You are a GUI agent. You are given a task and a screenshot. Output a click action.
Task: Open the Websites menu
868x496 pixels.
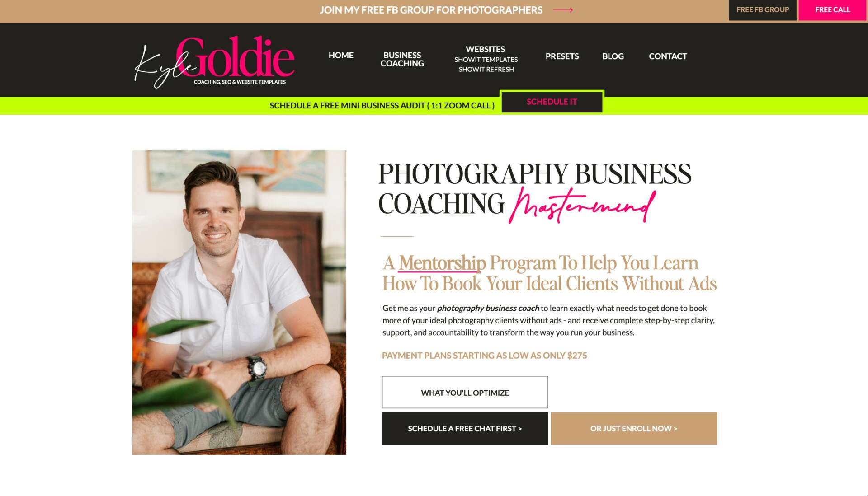point(486,49)
